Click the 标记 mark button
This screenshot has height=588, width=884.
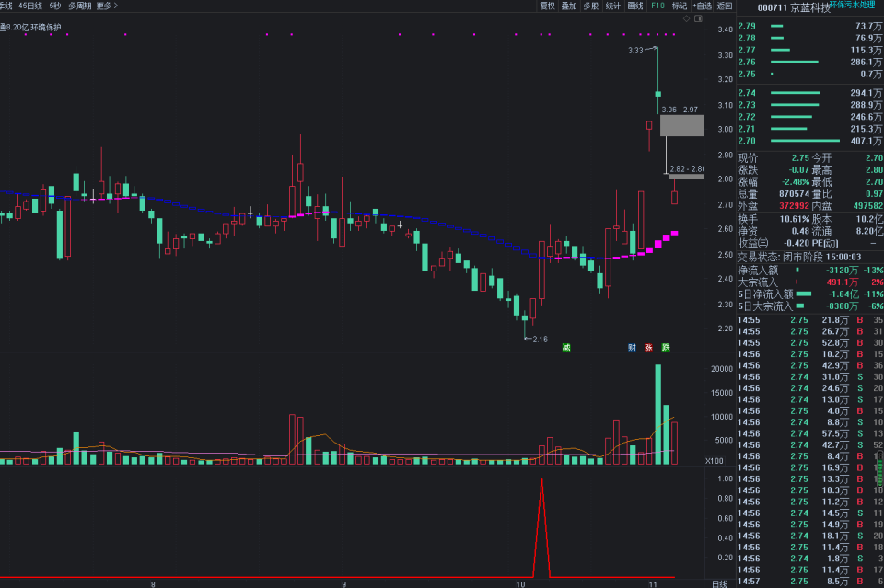tap(680, 6)
